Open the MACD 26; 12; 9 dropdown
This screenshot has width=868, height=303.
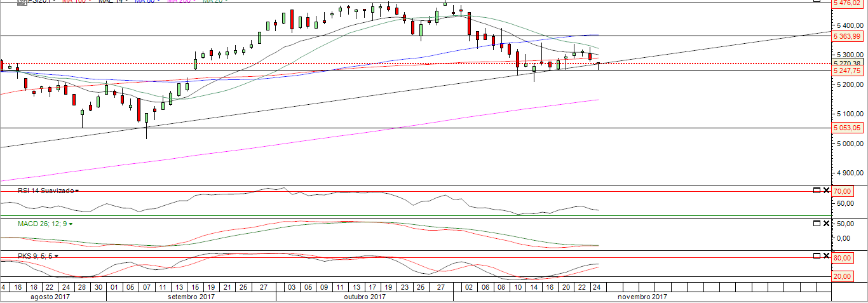[x=71, y=224]
